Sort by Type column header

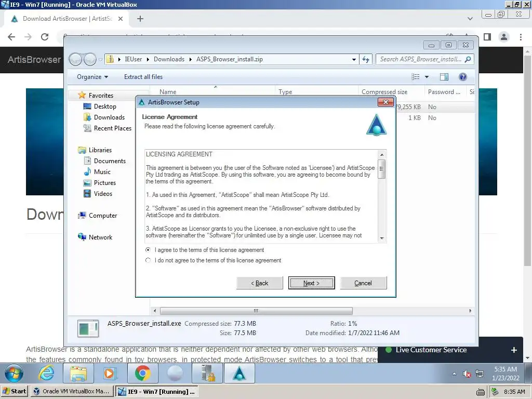point(285,91)
